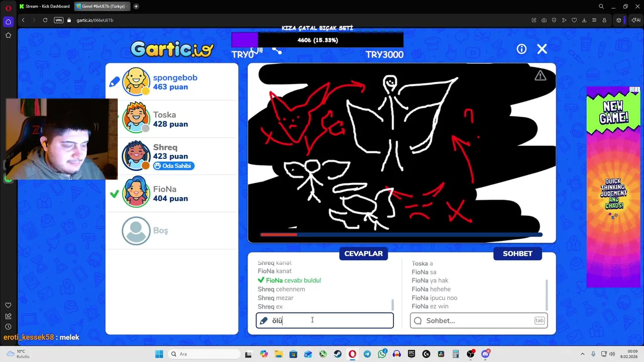This screenshot has width=644, height=362.
Task: Click the 'Oda Sahibi' badge under Shreq
Action: pyautogui.click(x=174, y=166)
